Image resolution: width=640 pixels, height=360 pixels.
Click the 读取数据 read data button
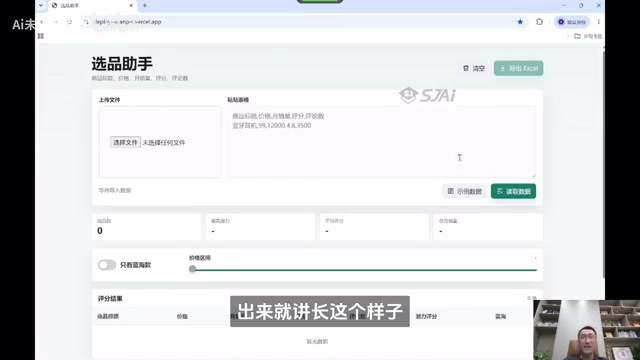pyautogui.click(x=513, y=191)
